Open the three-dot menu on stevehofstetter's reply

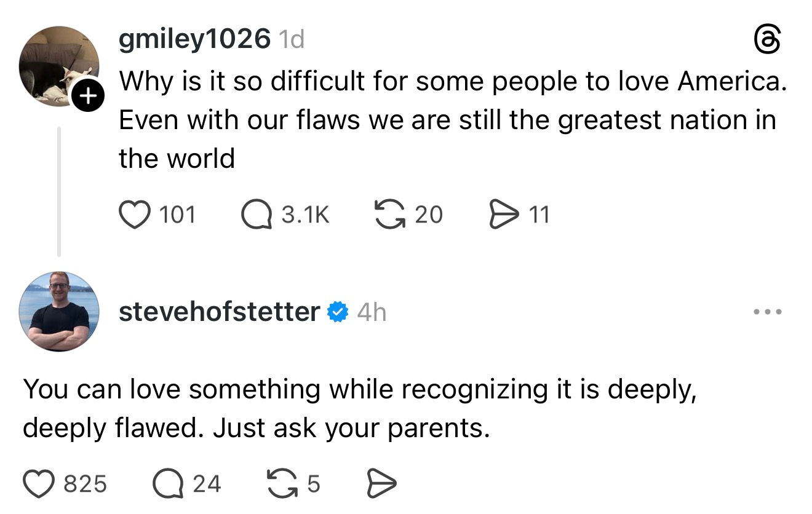click(x=767, y=312)
